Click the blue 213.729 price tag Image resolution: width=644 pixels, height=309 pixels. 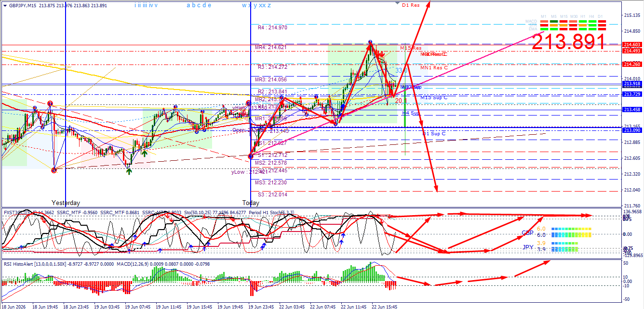(631, 94)
